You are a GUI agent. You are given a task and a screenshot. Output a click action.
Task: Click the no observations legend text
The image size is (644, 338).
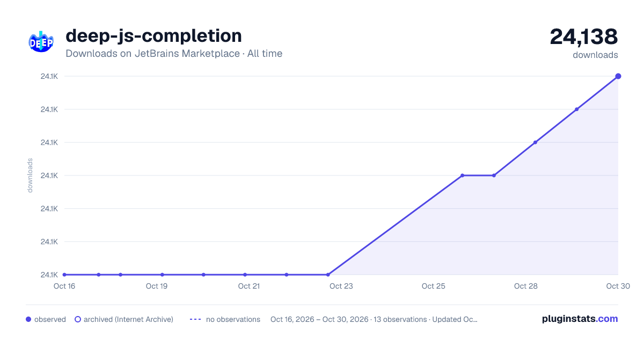point(233,319)
